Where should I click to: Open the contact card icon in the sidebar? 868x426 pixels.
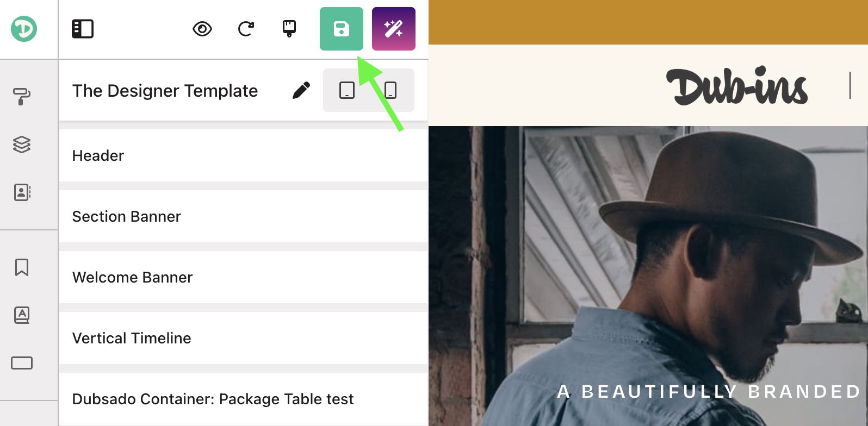pos(22,192)
